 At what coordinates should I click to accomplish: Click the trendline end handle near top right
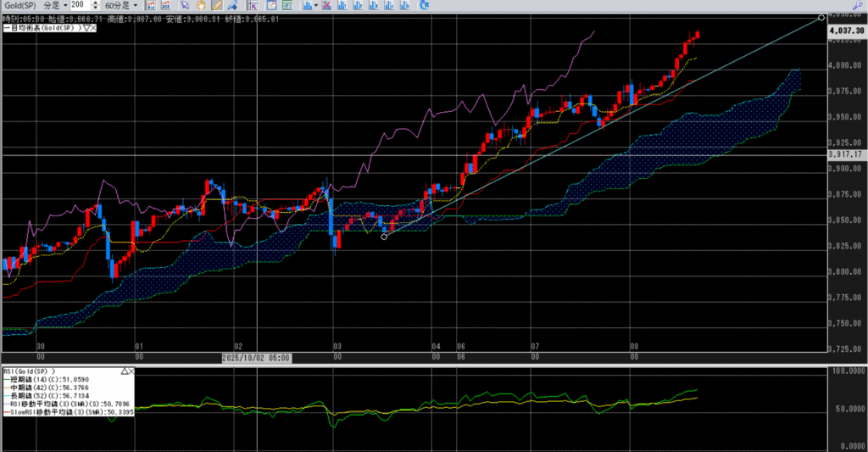pyautogui.click(x=821, y=17)
